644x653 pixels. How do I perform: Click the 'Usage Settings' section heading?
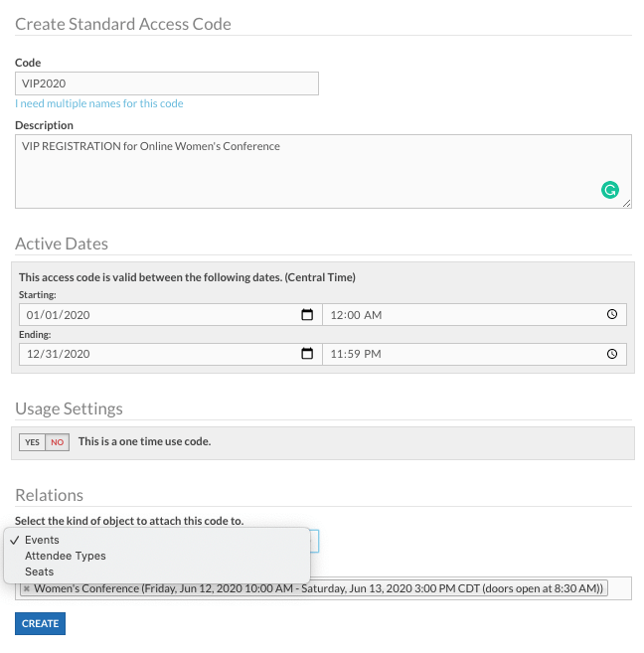[69, 408]
